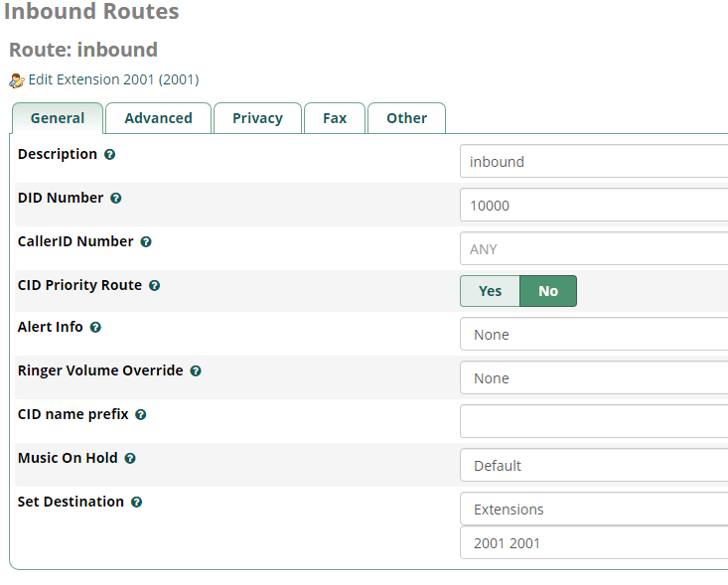
Task: Open the Fax tab
Action: [x=335, y=118]
